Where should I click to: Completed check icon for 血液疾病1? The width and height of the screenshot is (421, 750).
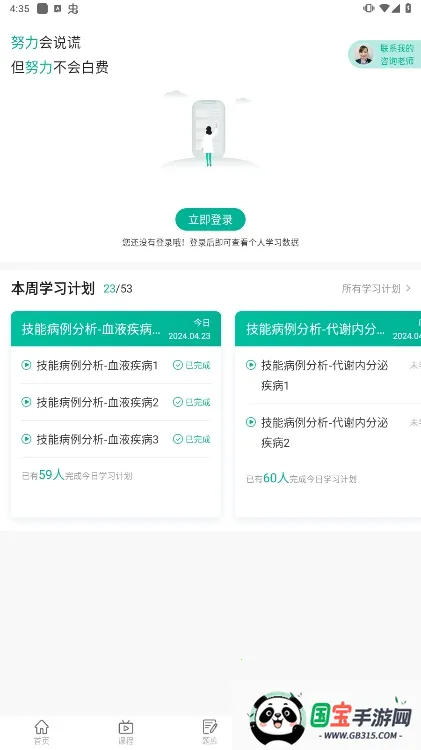coord(177,365)
